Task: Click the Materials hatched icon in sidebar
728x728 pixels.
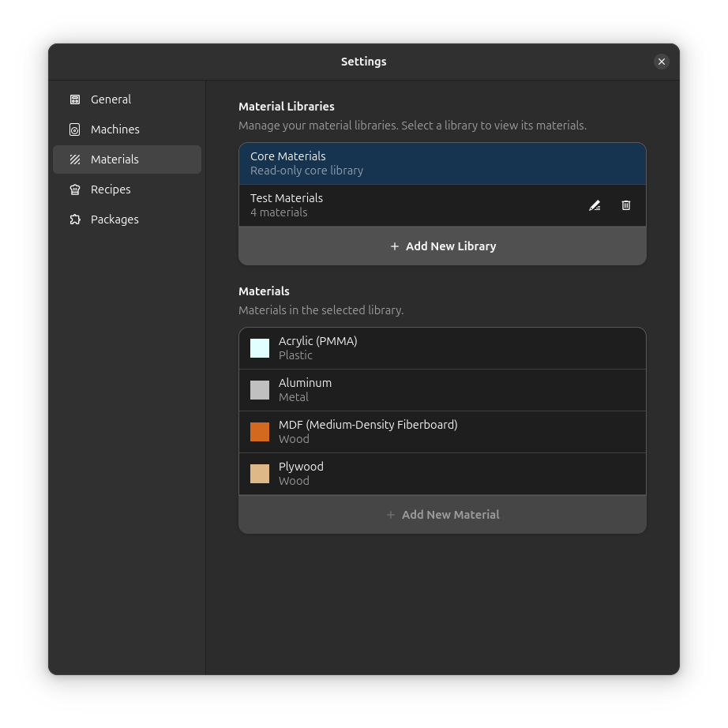Action: (75, 159)
